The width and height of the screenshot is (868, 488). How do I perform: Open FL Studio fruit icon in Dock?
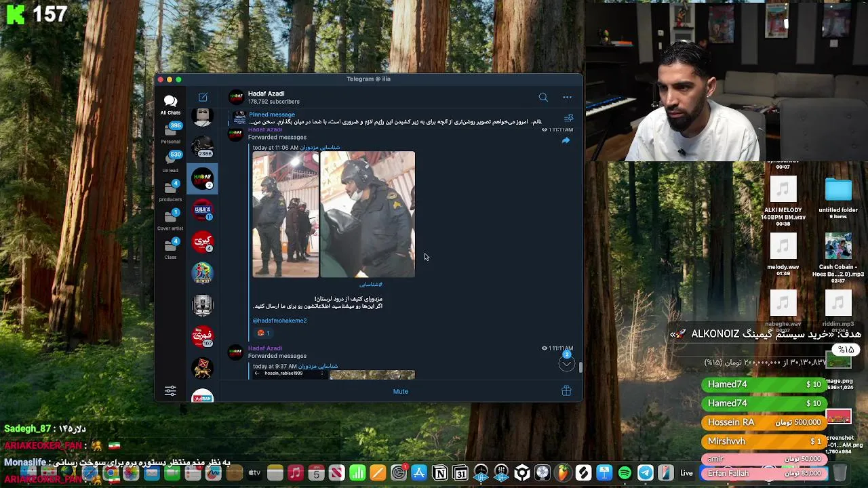tap(563, 472)
